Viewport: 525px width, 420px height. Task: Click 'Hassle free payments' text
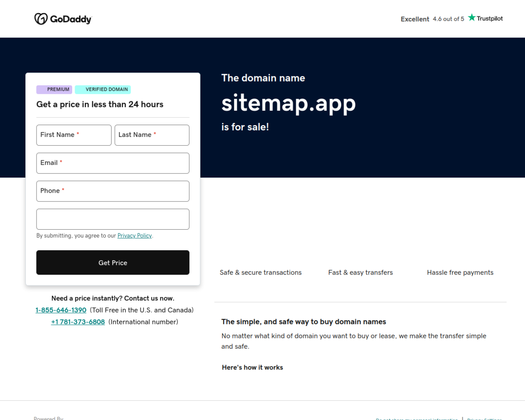coord(460,272)
